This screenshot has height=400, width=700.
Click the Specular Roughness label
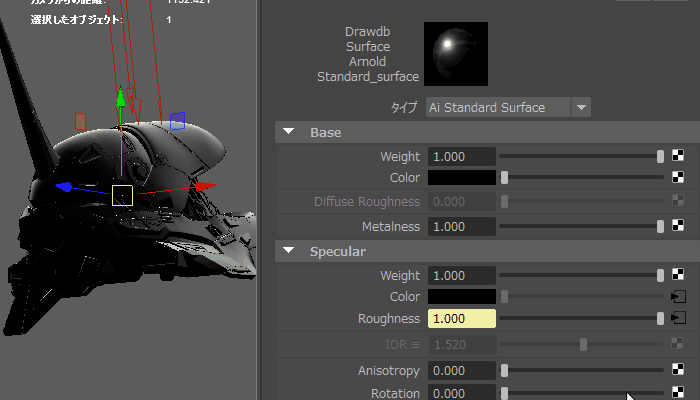pyautogui.click(x=389, y=319)
